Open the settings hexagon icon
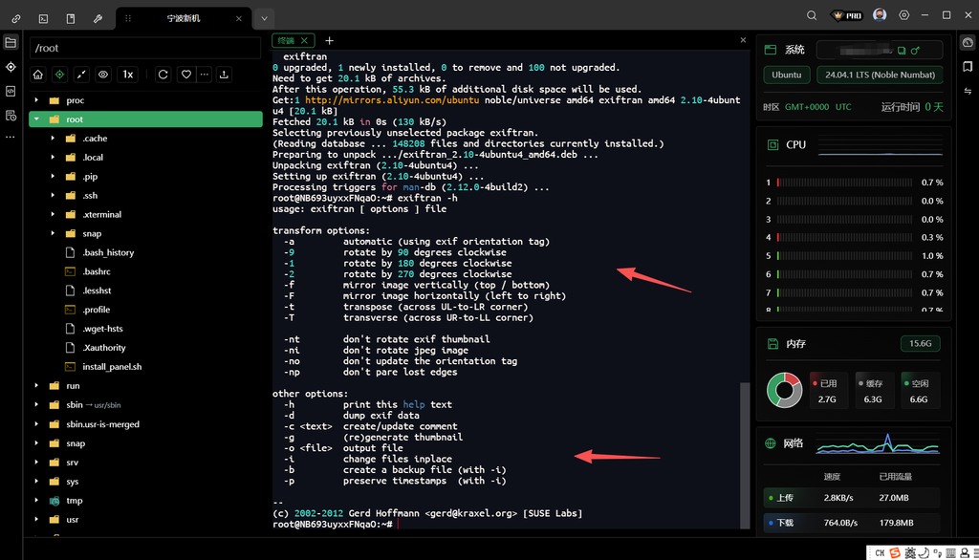This screenshot has height=560, width=979. tap(904, 15)
